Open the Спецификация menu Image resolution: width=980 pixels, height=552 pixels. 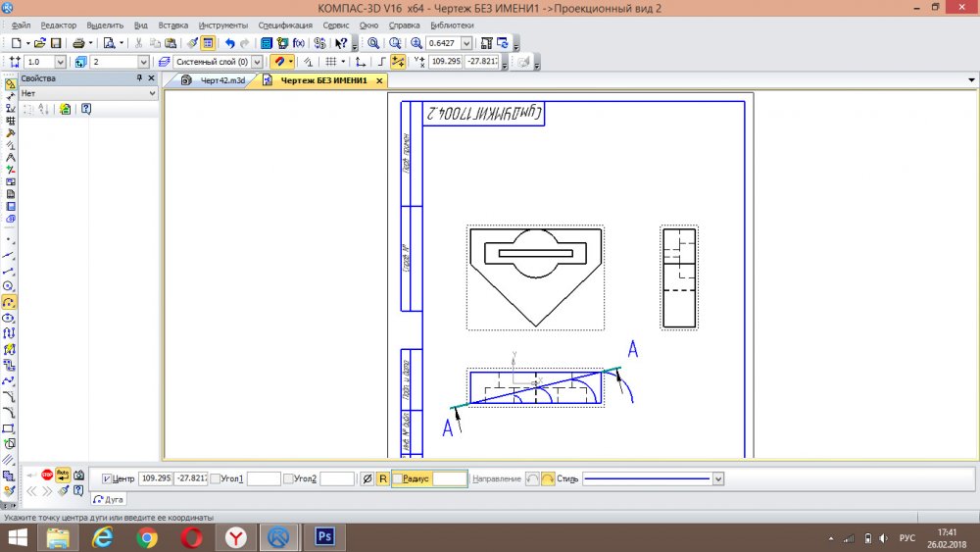click(x=285, y=25)
